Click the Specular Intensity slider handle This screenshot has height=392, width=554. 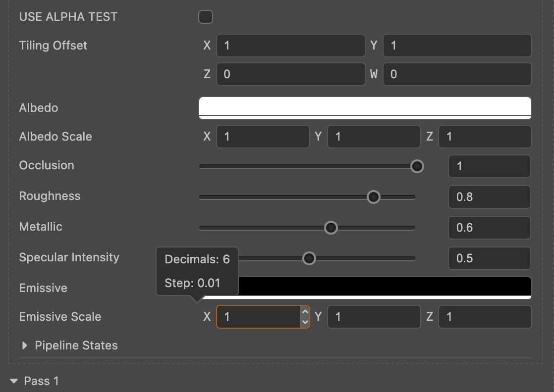point(309,258)
